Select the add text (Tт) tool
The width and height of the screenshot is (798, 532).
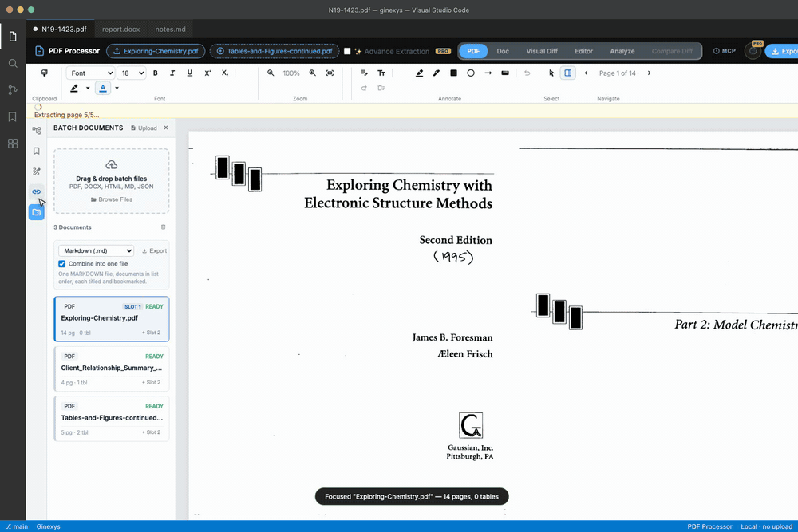coord(381,73)
